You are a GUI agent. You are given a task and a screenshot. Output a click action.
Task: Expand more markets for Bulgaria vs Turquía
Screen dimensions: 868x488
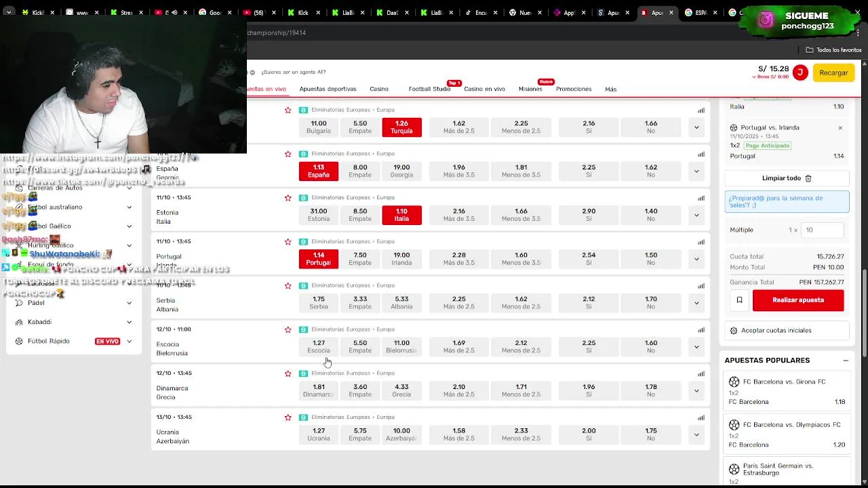(x=696, y=127)
